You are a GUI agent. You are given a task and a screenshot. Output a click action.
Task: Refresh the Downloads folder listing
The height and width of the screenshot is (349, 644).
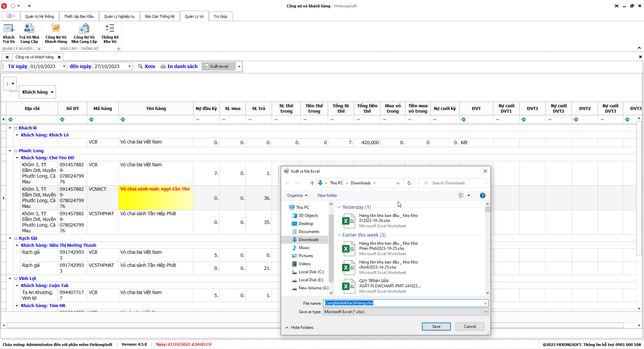pyautogui.click(x=409, y=183)
